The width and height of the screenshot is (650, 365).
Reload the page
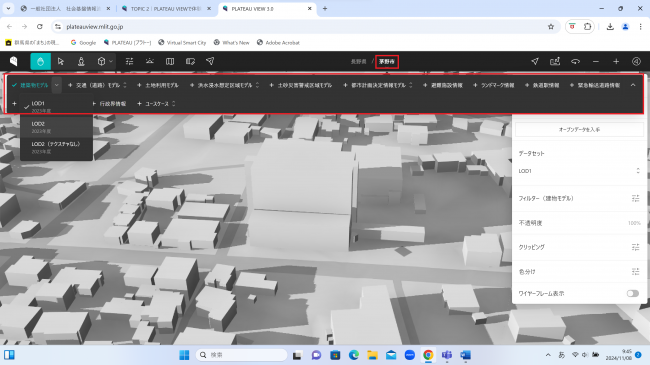40,27
